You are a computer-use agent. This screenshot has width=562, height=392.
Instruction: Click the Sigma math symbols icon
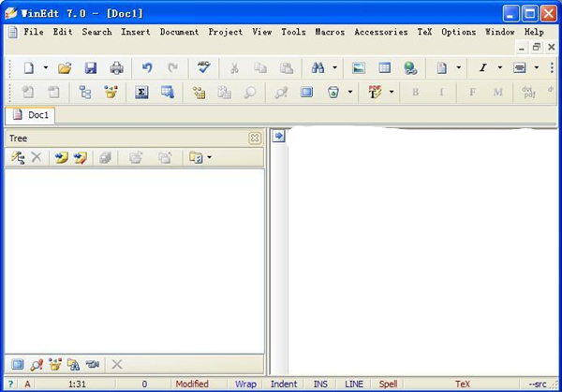(x=142, y=92)
